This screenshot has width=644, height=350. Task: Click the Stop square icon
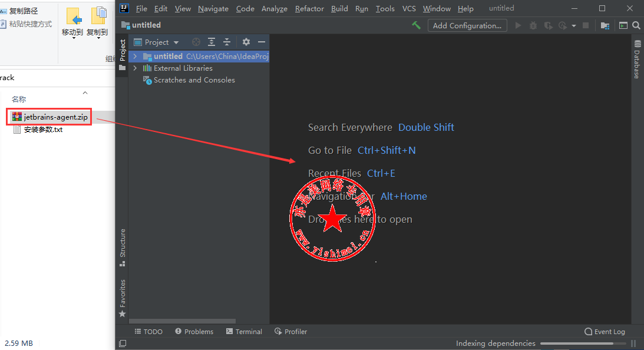[586, 25]
